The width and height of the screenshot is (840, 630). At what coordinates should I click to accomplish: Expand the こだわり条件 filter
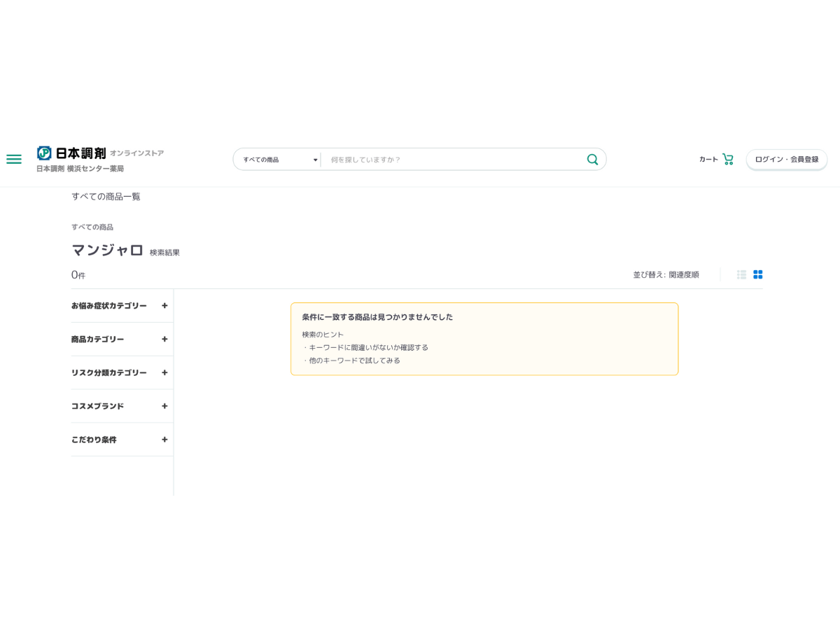coord(120,440)
